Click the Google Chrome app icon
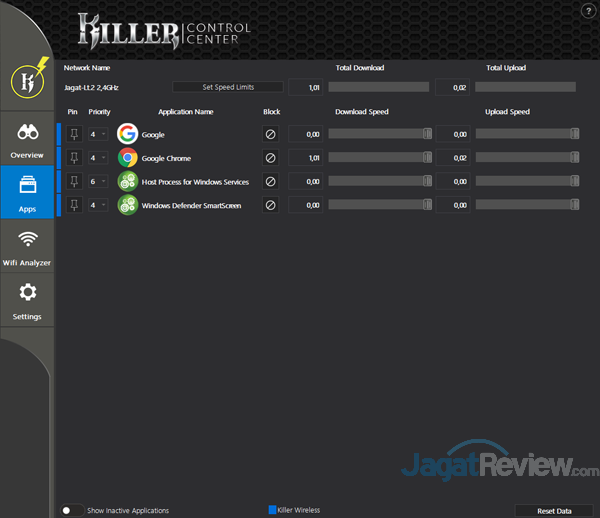The image size is (600, 518). tap(127, 158)
